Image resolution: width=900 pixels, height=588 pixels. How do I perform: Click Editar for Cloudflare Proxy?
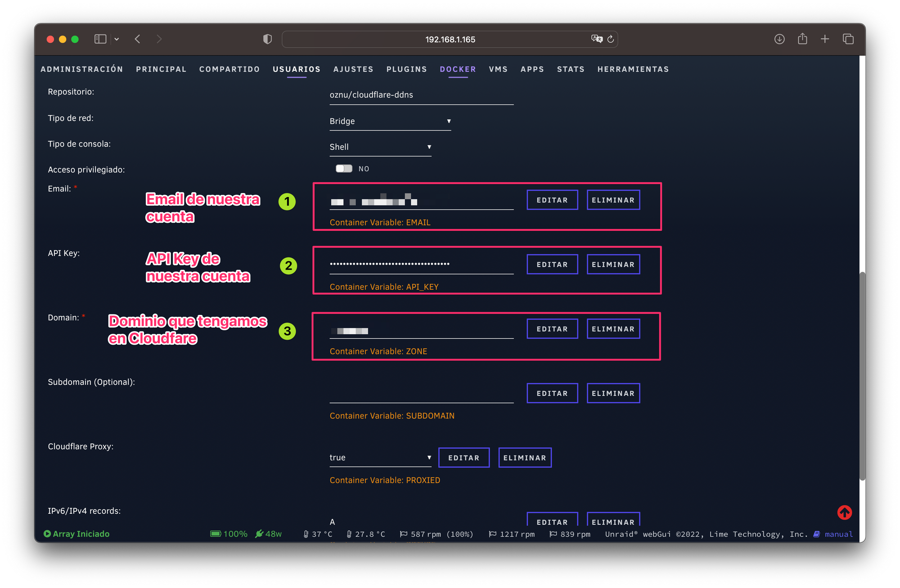(x=464, y=458)
